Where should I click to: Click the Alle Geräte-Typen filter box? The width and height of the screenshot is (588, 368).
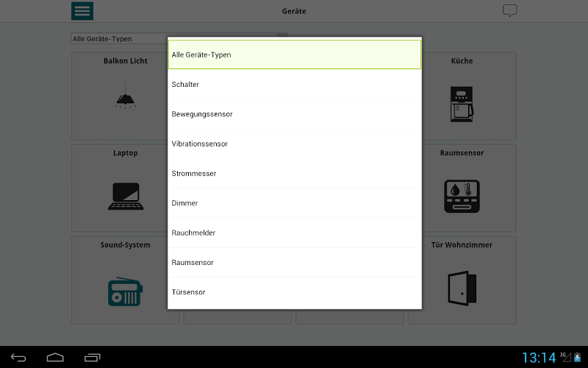[x=119, y=39]
